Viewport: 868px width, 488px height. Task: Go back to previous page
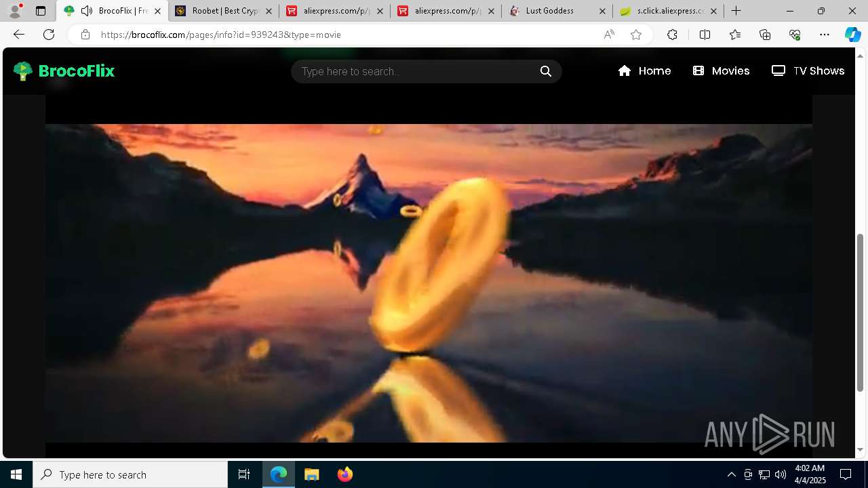pyautogui.click(x=19, y=35)
